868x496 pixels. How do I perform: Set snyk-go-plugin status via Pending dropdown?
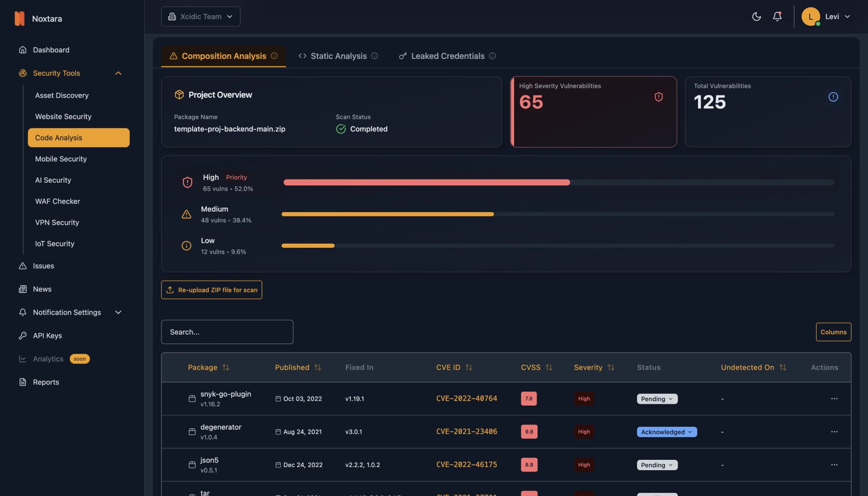click(656, 398)
